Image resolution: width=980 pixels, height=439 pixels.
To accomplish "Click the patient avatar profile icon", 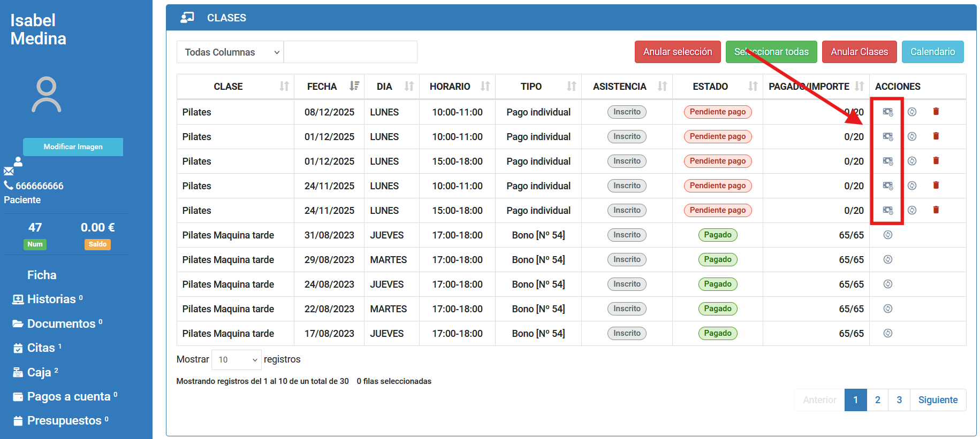I will coord(47,95).
